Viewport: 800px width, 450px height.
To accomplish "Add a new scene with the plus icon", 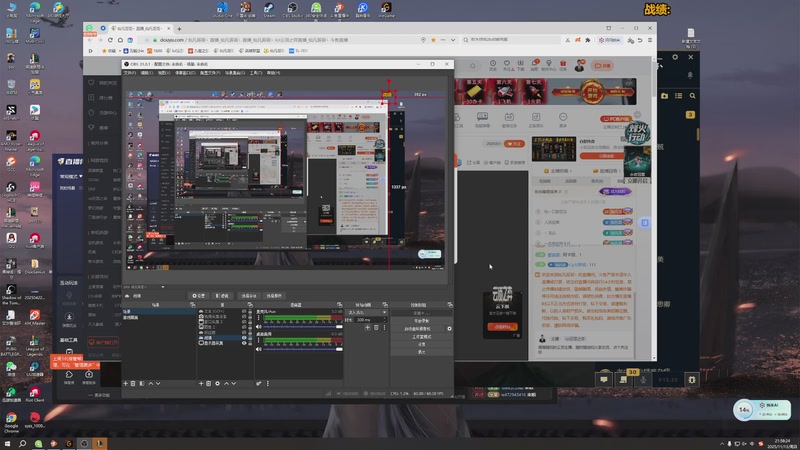I will 126,383.
